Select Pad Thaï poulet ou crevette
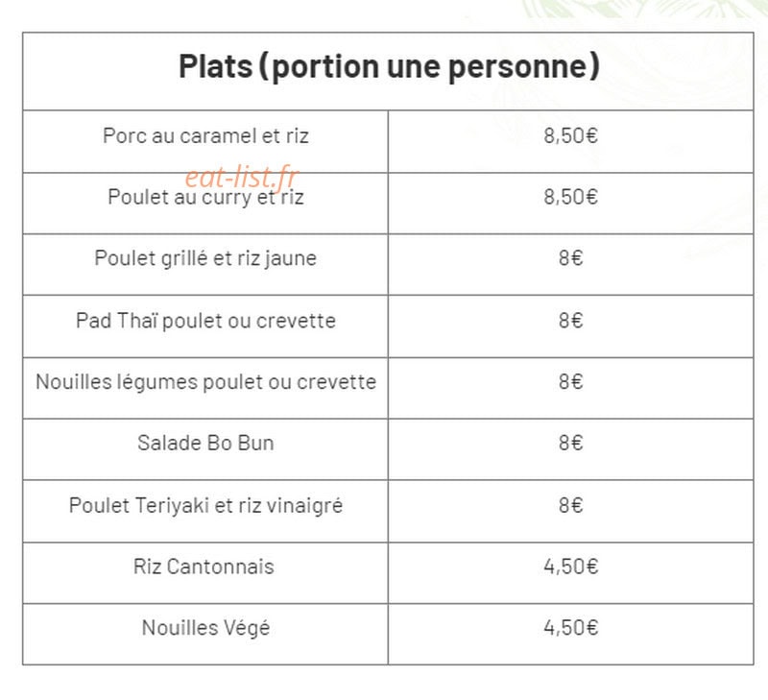The height and width of the screenshot is (700, 768). tap(205, 321)
